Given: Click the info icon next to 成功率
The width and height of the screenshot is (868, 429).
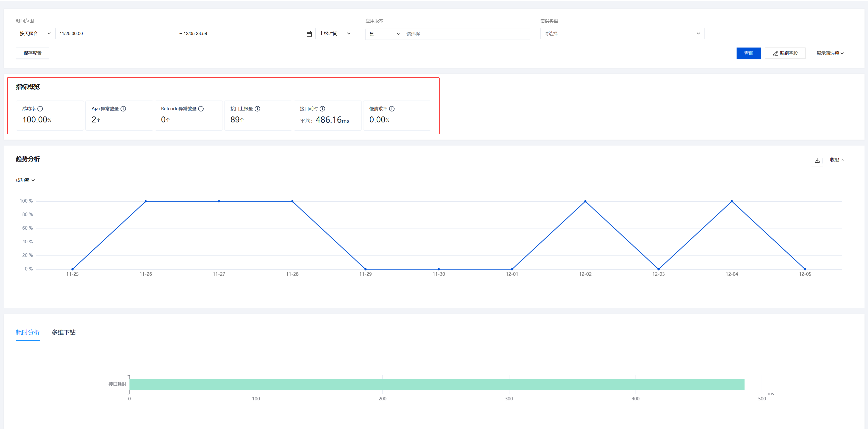Looking at the screenshot, I should (x=40, y=109).
